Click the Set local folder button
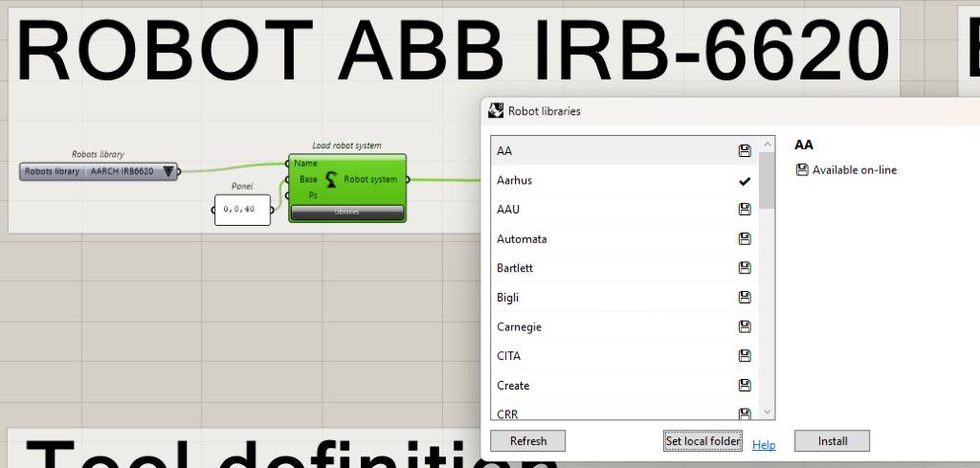The height and width of the screenshot is (468, 980). coord(703,440)
